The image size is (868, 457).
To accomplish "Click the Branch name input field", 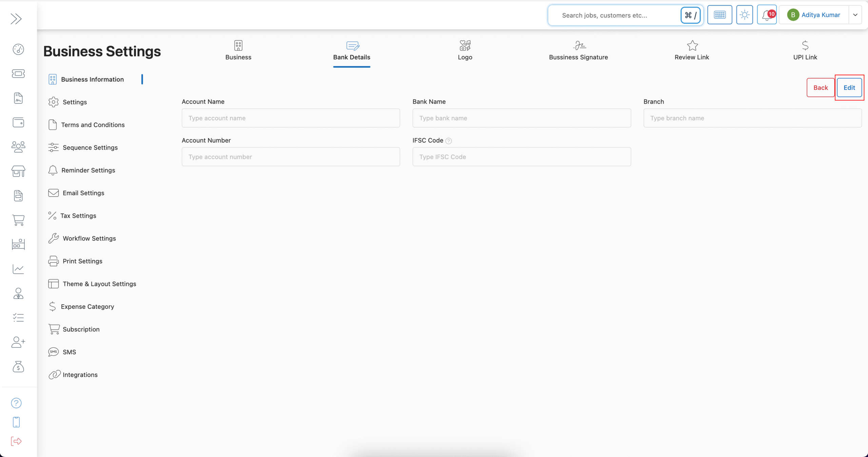I will tap(753, 118).
